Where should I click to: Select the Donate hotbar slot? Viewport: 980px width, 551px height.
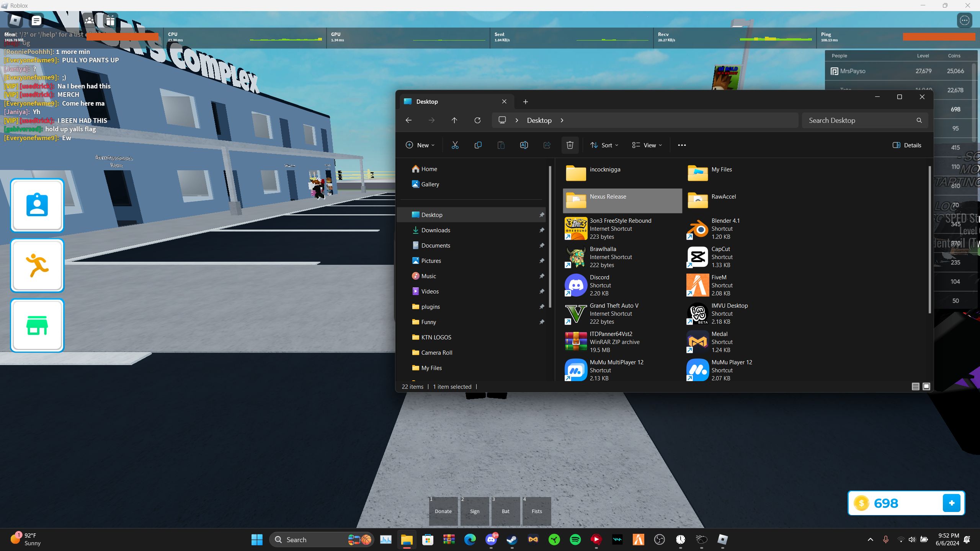click(443, 511)
